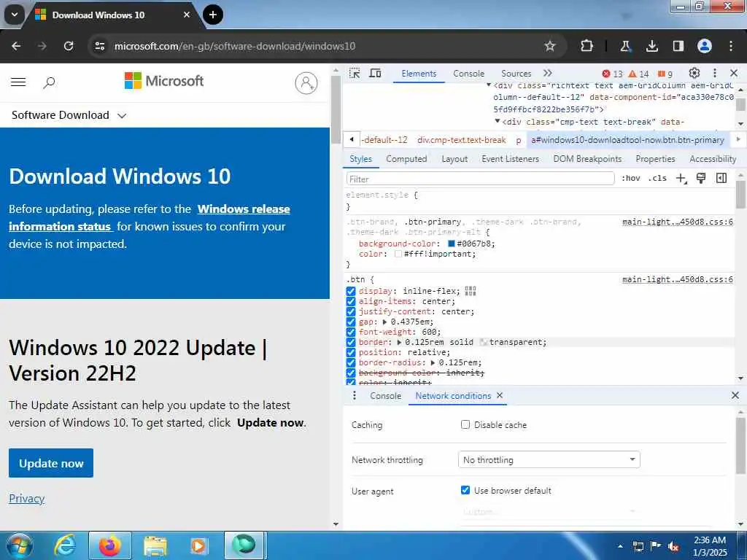Uncheck the position: relative property
Viewport: 747px width, 560px height.
tap(351, 352)
